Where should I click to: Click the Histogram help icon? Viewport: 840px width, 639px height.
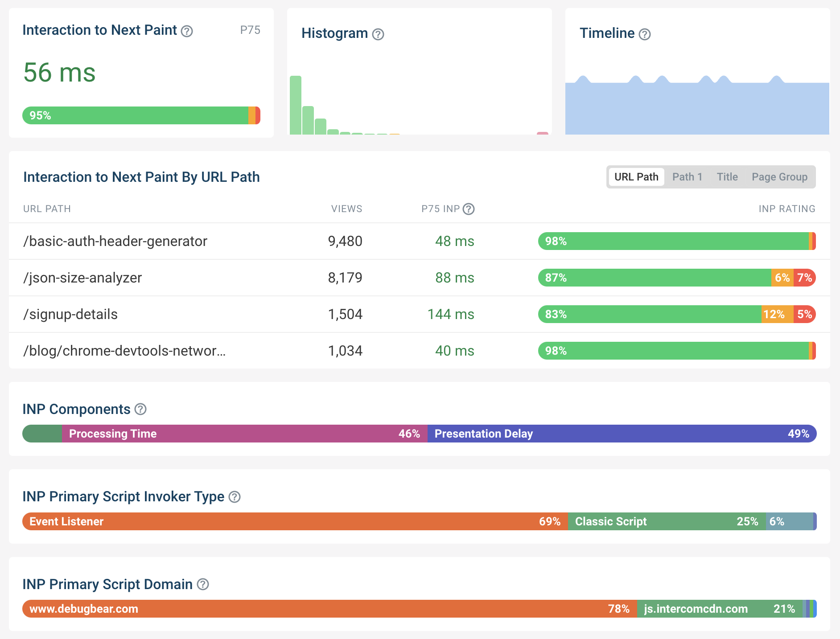(378, 34)
